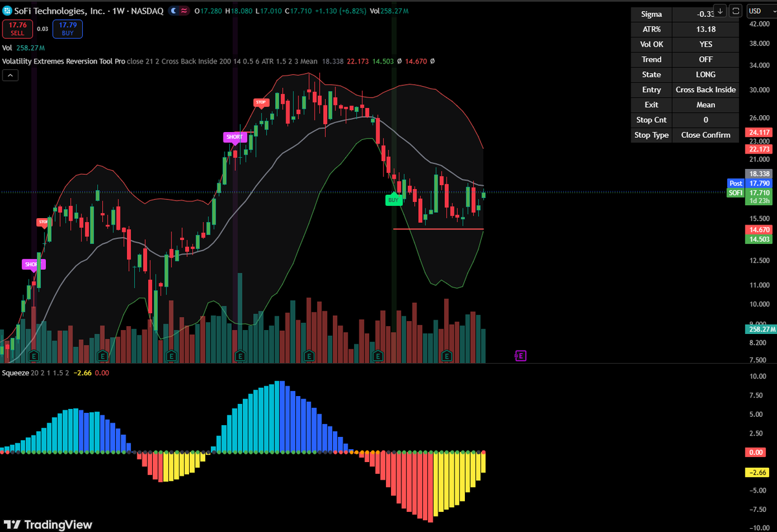Click the purple upcoming earnings E marker
777x532 pixels.
tap(521, 355)
